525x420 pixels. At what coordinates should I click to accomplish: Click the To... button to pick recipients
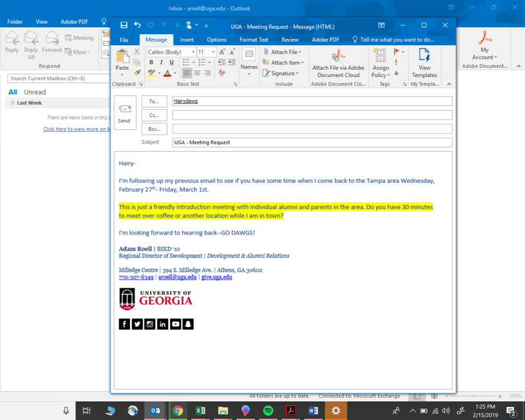[x=154, y=101]
